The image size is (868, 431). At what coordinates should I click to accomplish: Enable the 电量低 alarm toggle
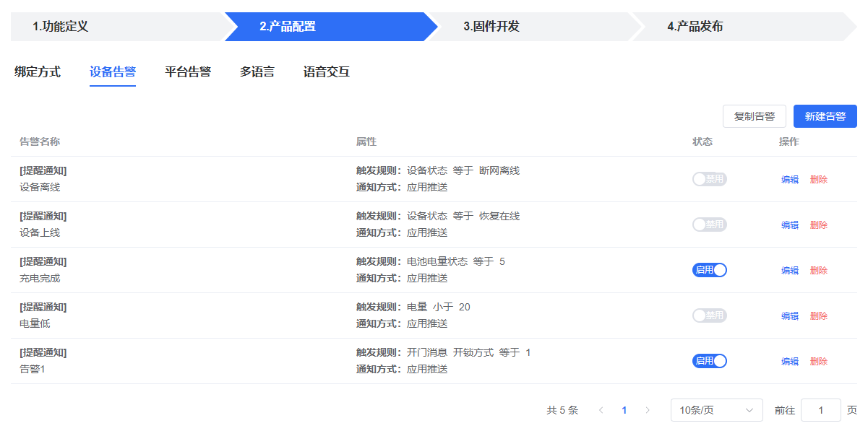pos(709,315)
